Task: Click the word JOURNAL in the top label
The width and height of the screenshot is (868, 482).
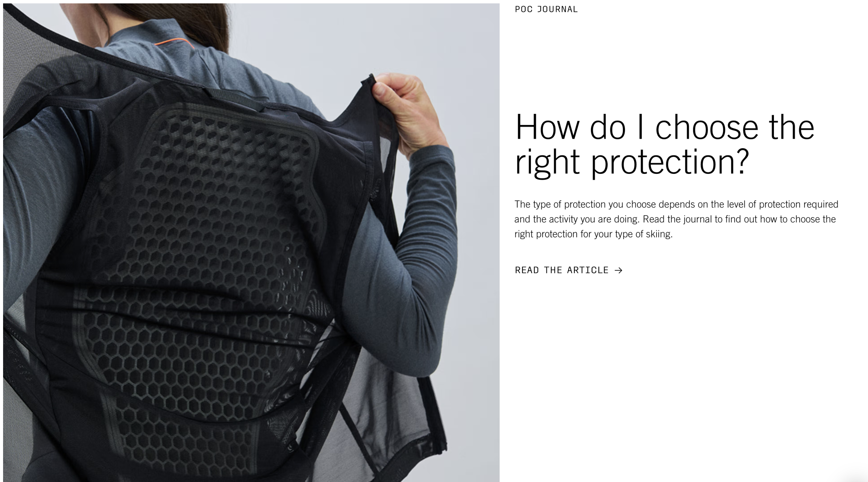Action: click(x=557, y=9)
